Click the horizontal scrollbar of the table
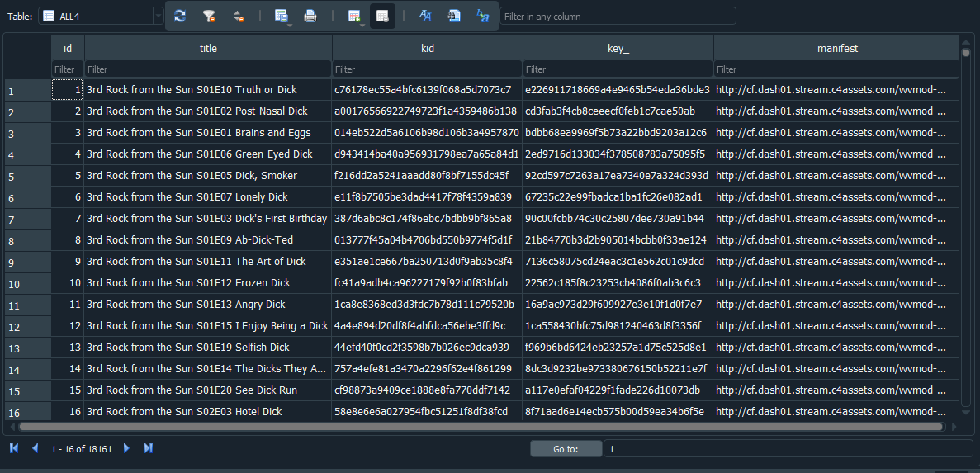The image size is (980, 473). 480,428
